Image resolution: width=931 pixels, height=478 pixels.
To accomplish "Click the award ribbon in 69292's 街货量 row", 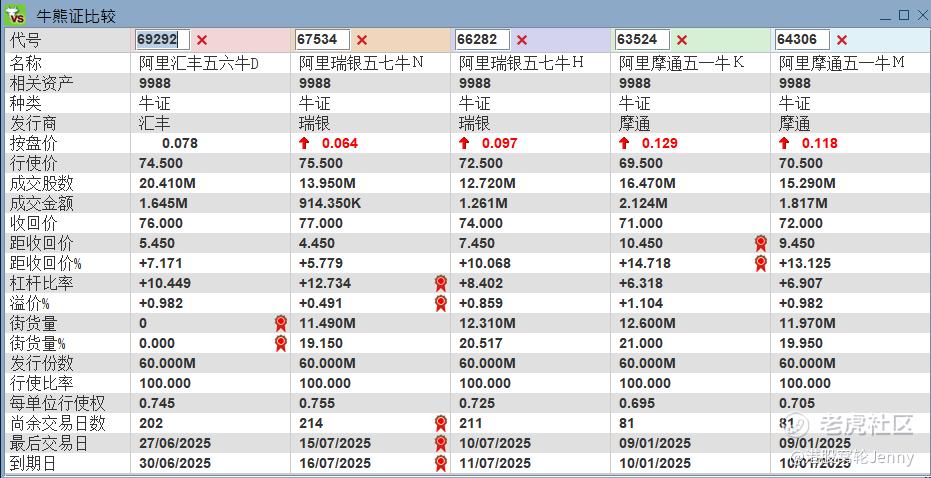I will pyautogui.click(x=281, y=324).
